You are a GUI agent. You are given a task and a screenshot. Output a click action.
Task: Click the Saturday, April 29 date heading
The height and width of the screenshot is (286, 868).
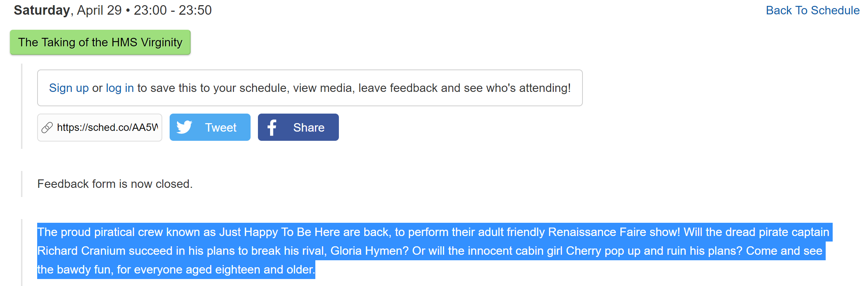(68, 10)
